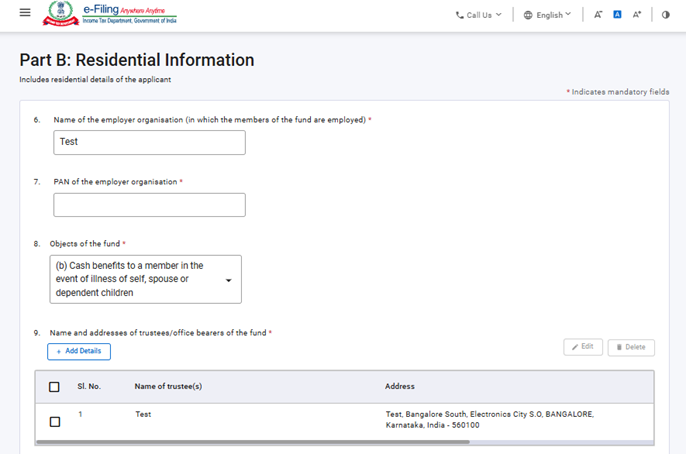This screenshot has height=454, width=686.
Task: Click the Edit button
Action: point(582,347)
